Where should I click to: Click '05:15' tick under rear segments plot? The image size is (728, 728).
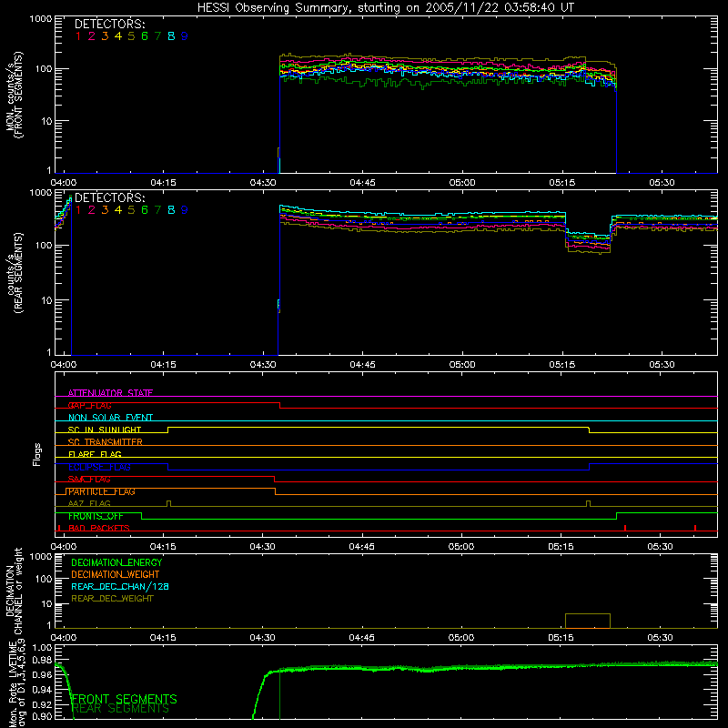point(561,365)
